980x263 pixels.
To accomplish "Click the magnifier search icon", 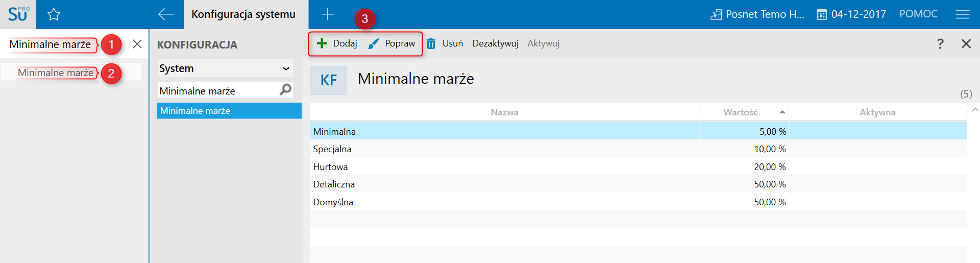I will (286, 90).
